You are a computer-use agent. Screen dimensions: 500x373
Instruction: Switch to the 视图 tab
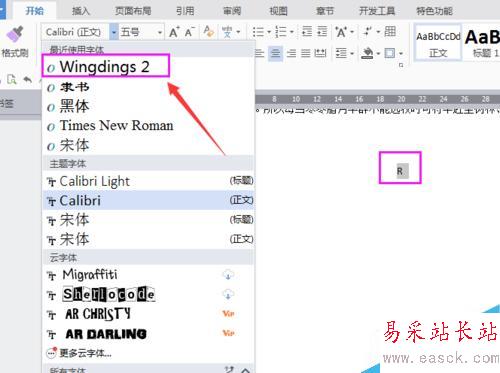pos(278,11)
